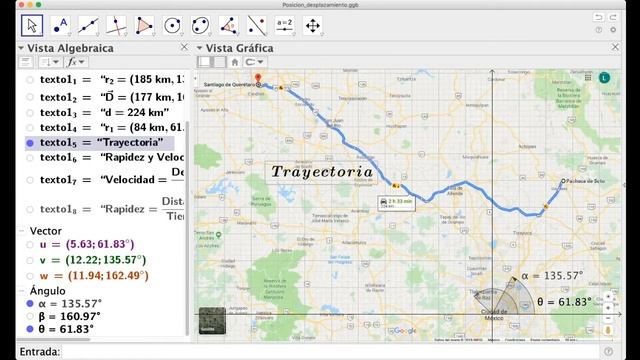Select the texto1₅ Trayectoria row
The height and width of the screenshot is (360, 640).
click(100, 143)
